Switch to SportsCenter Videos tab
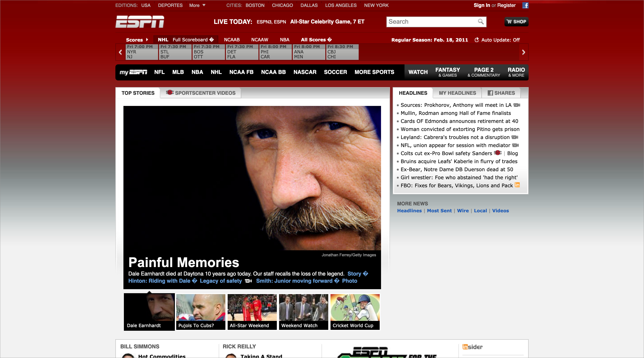 (x=201, y=93)
